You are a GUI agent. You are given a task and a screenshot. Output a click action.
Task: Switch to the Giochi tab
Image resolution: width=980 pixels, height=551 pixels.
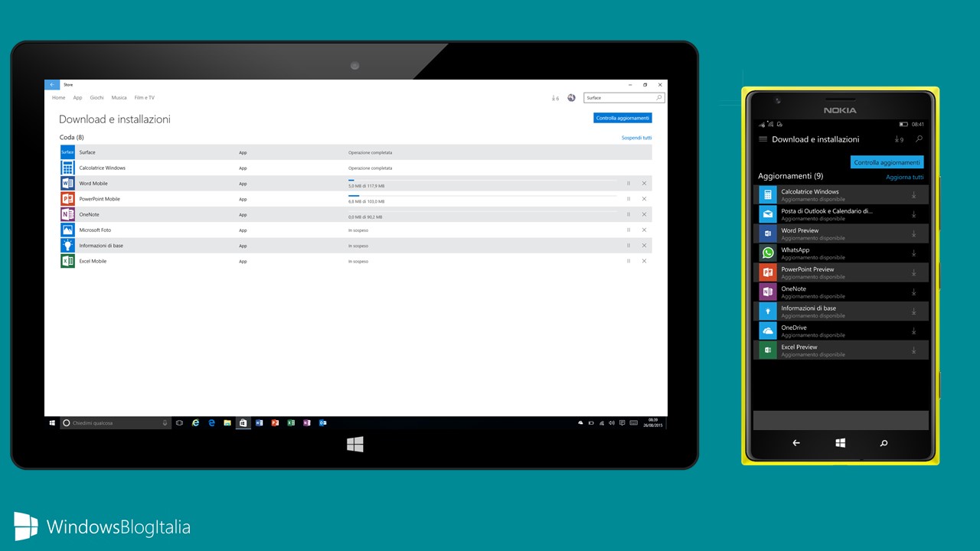coord(96,98)
